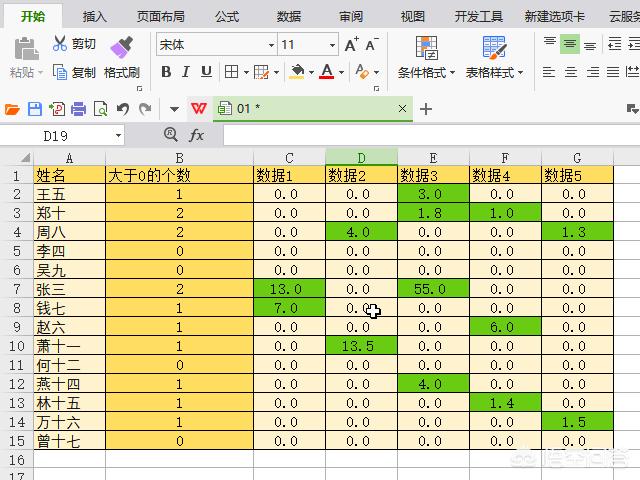The width and height of the screenshot is (640, 480).
Task: Click the zoom magnifier icon beside fx
Action: tap(170, 134)
